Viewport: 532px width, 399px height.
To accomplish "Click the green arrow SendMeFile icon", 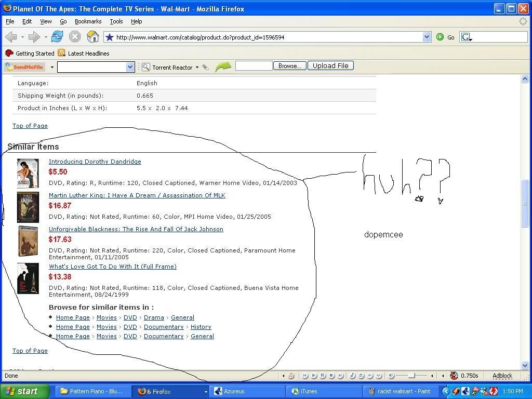I will (223, 66).
